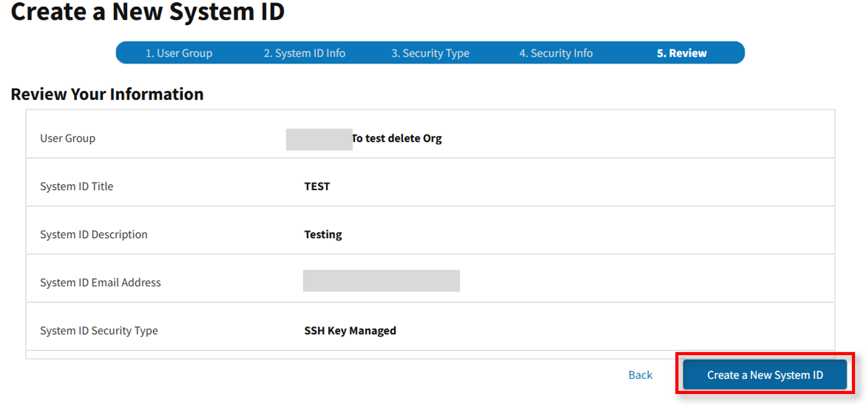Click the redacted box in User Group row
The image size is (868, 407).
click(319, 139)
